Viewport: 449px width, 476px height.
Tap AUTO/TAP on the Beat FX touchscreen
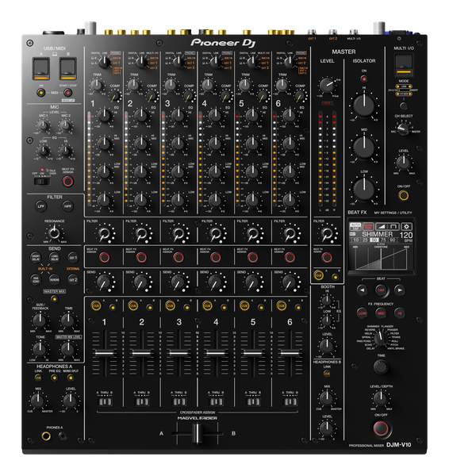point(355,226)
